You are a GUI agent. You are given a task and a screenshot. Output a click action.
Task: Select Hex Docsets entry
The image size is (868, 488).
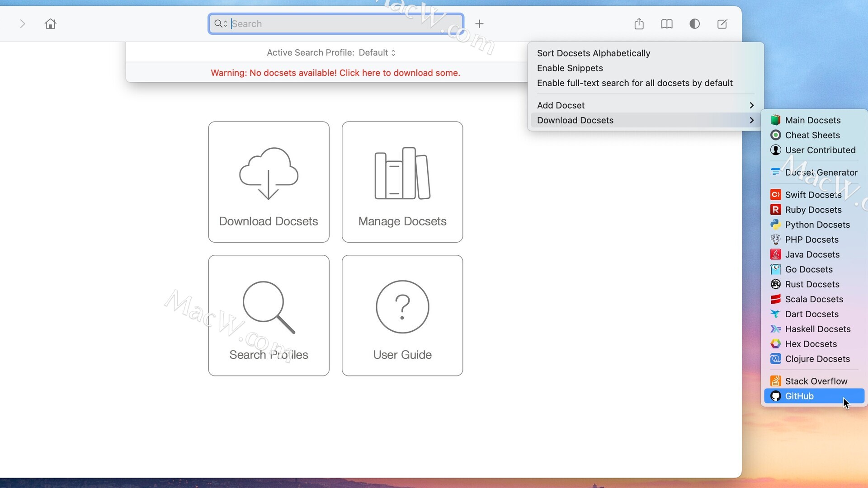[x=814, y=344]
